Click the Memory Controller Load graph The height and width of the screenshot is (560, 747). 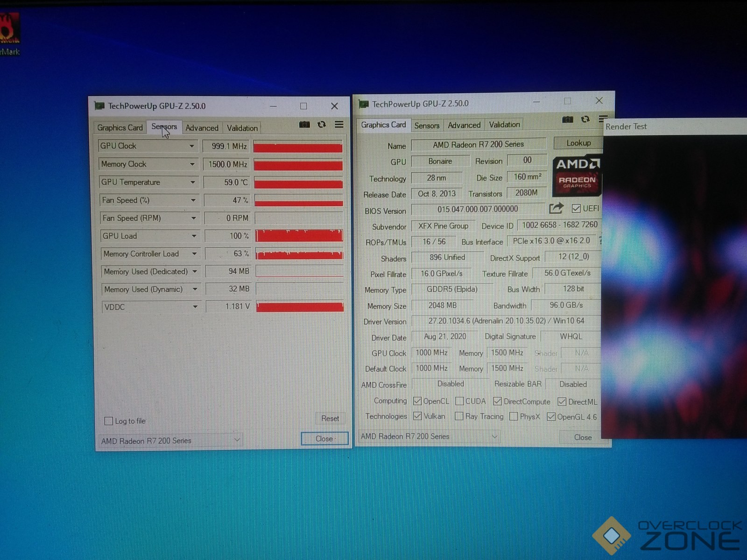299,255
